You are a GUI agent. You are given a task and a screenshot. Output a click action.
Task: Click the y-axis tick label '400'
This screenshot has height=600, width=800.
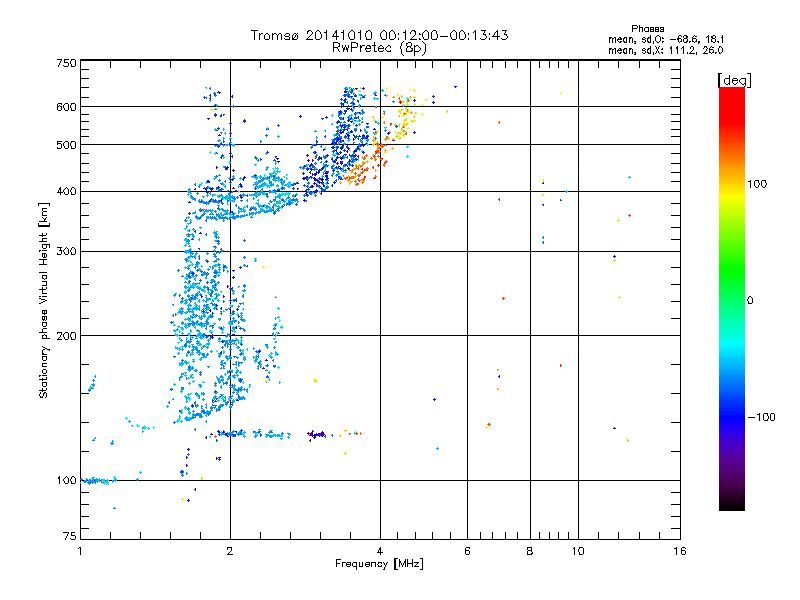coord(66,192)
